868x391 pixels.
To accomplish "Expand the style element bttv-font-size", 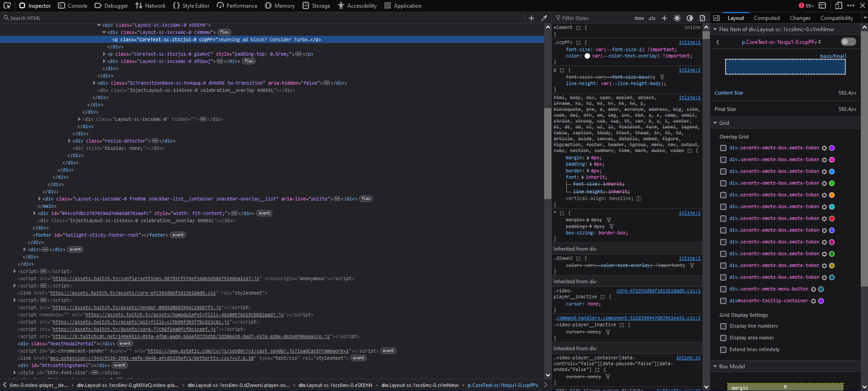I will tap(14, 372).
